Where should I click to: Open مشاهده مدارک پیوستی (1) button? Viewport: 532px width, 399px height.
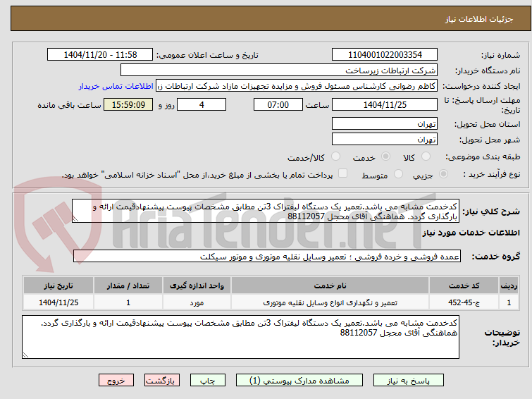click(299, 381)
